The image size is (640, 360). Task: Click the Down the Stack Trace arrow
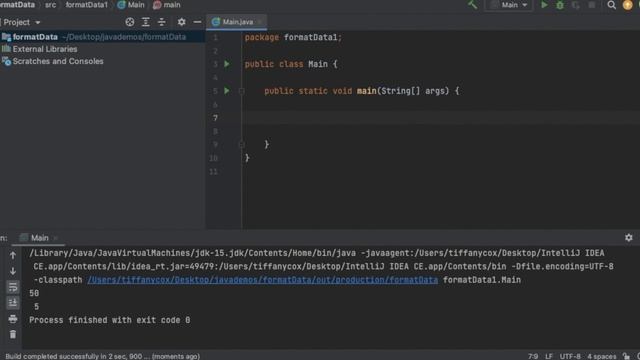[x=13, y=271]
